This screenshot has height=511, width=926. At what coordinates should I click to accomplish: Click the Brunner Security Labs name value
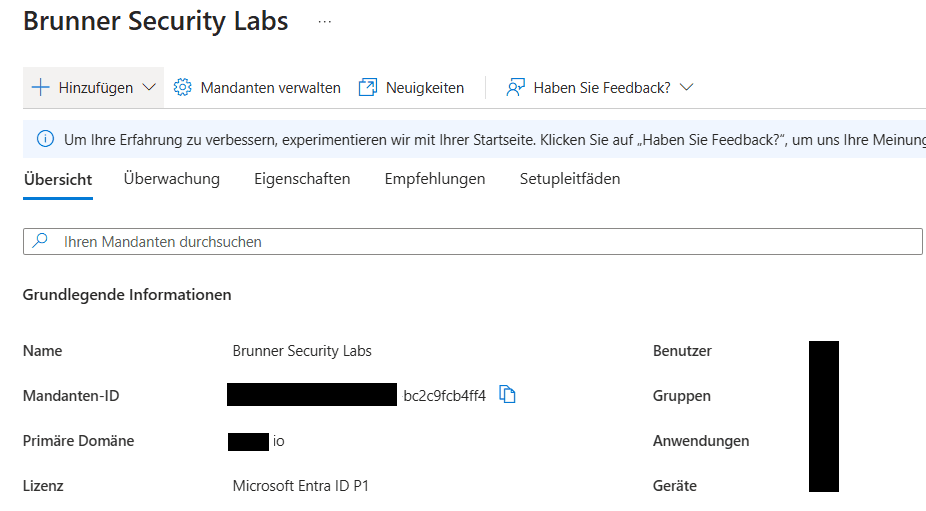tap(302, 351)
